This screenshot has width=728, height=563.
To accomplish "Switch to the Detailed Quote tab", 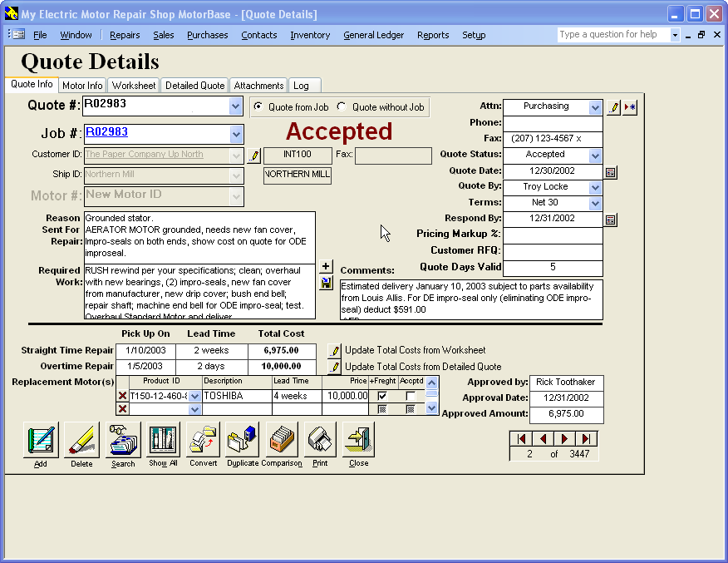I will 194,86.
